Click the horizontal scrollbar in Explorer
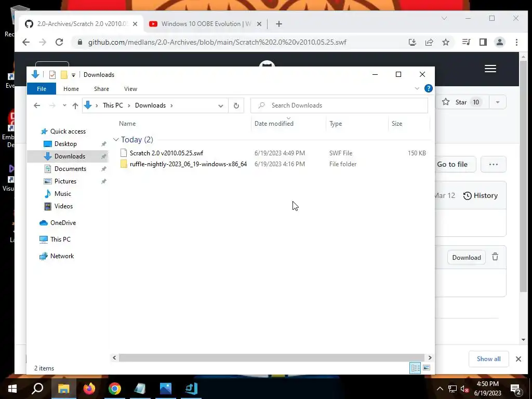The width and height of the screenshot is (532, 399). [x=271, y=358]
